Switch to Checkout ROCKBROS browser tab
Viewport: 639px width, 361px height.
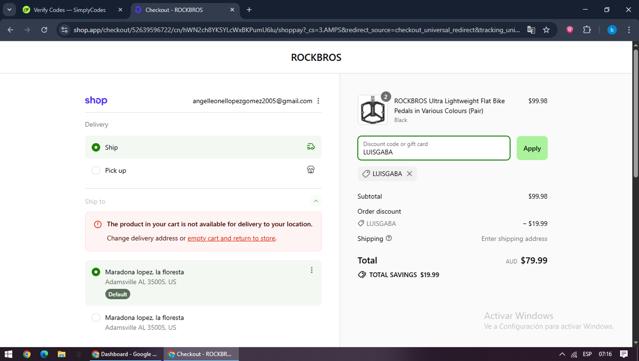tap(174, 10)
